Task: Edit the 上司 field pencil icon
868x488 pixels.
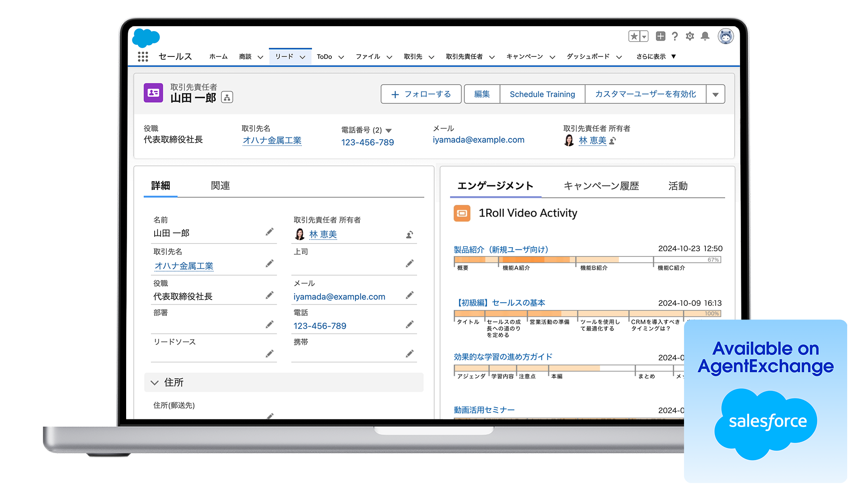Action: [410, 263]
